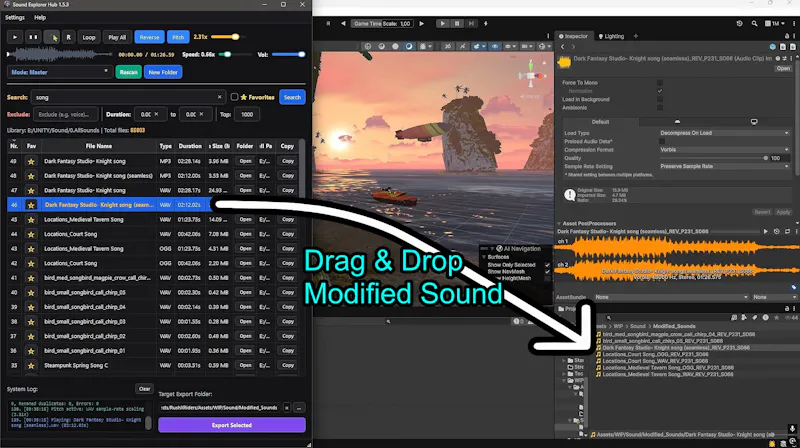800x448 pixels.
Task: Clear the export folder path with X button
Action: [x=287, y=408]
